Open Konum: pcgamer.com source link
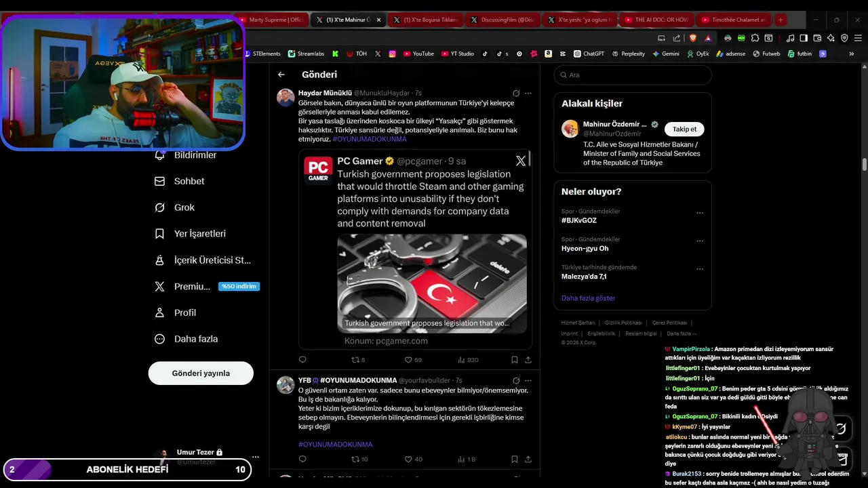 (386, 341)
